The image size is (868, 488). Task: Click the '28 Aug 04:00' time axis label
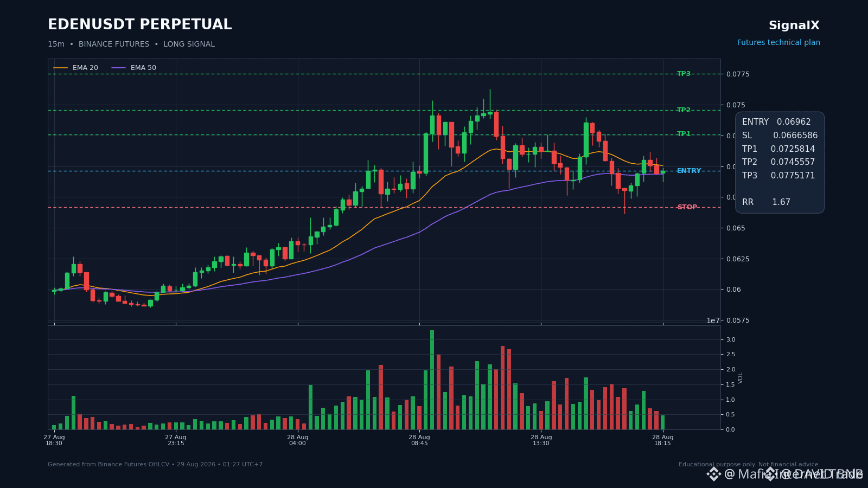tap(298, 440)
